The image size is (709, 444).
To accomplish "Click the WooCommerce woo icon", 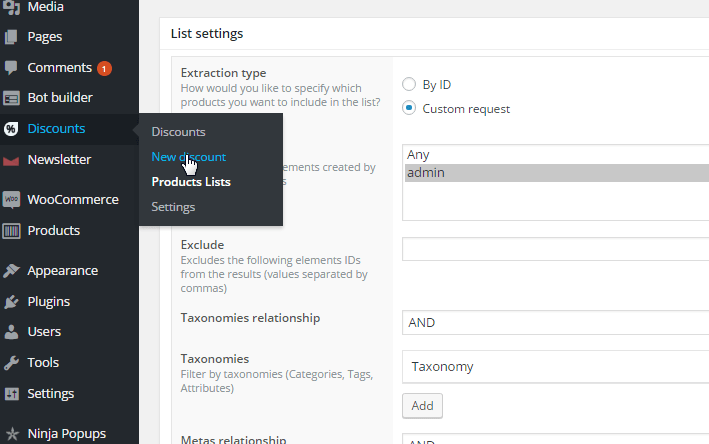I will pos(11,199).
